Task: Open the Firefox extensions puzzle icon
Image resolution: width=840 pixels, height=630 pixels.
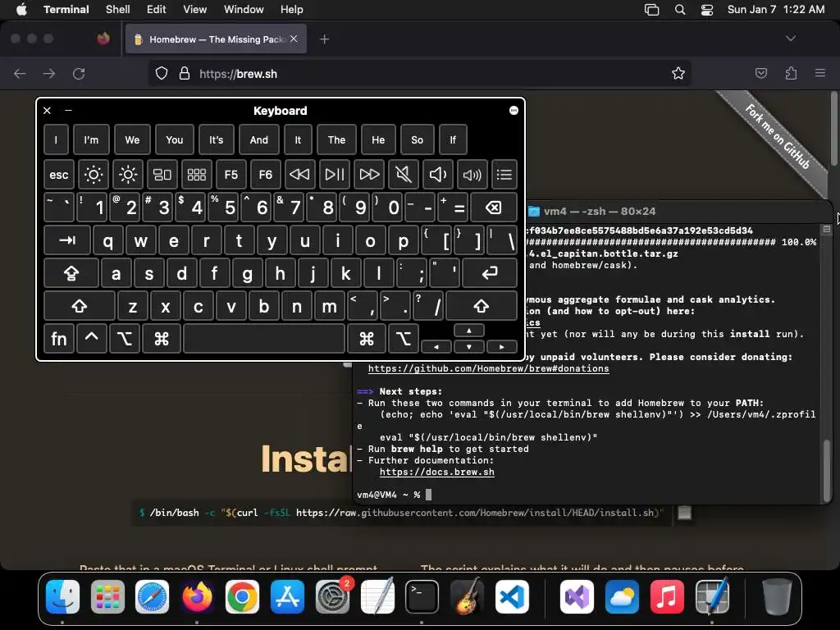Action: click(791, 73)
